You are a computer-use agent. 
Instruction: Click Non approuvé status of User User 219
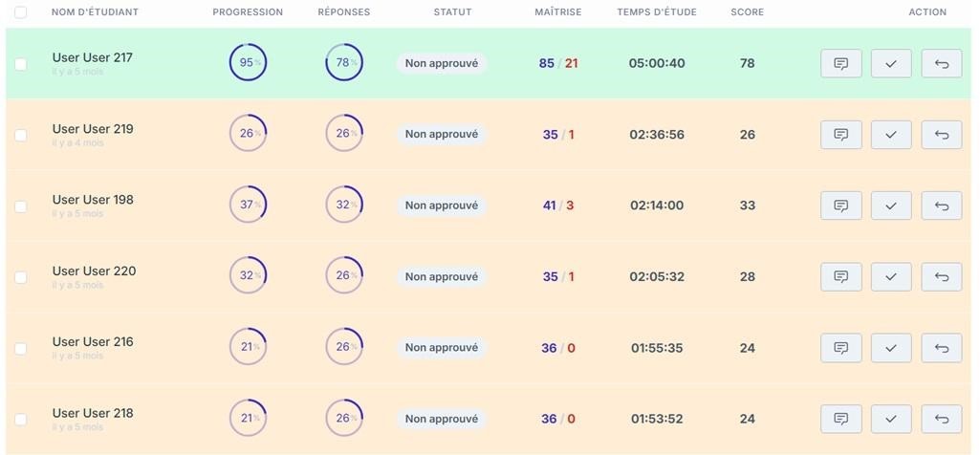[x=442, y=135]
